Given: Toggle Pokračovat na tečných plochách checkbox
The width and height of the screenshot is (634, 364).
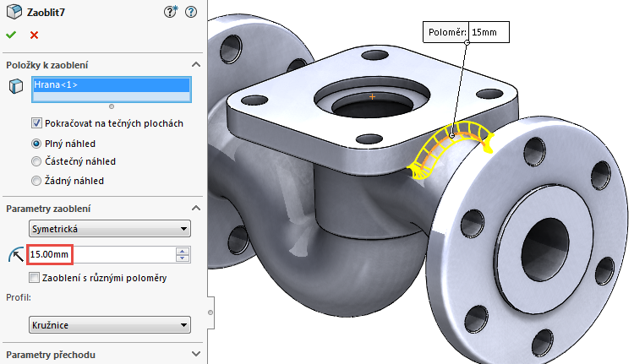Looking at the screenshot, I should (x=36, y=123).
